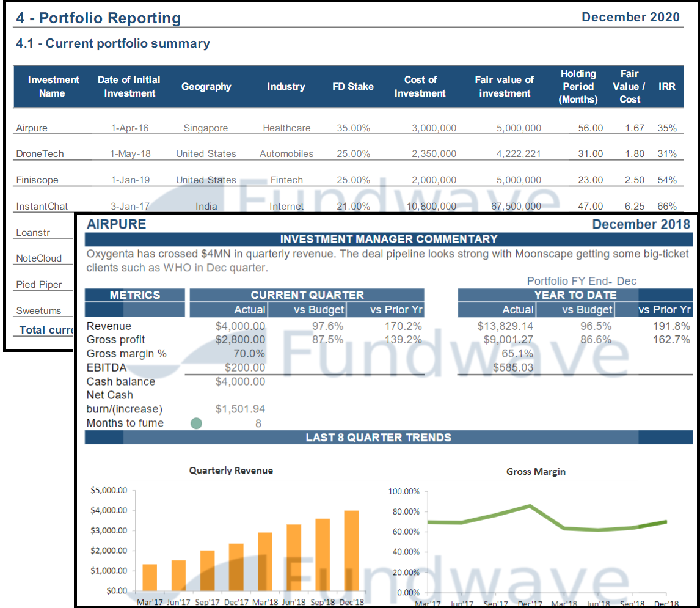The width and height of the screenshot is (700, 608).
Task: Click the Gross margin 70.0% value
Action: [249, 354]
